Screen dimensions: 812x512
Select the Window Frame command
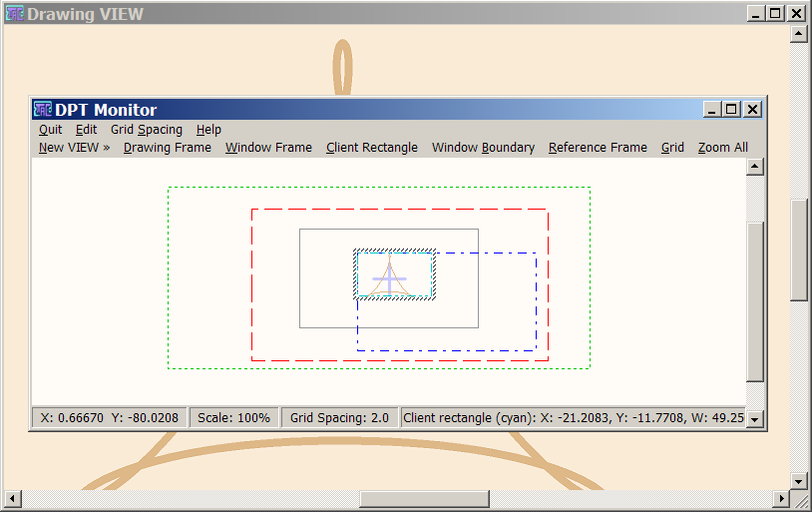pyautogui.click(x=268, y=148)
